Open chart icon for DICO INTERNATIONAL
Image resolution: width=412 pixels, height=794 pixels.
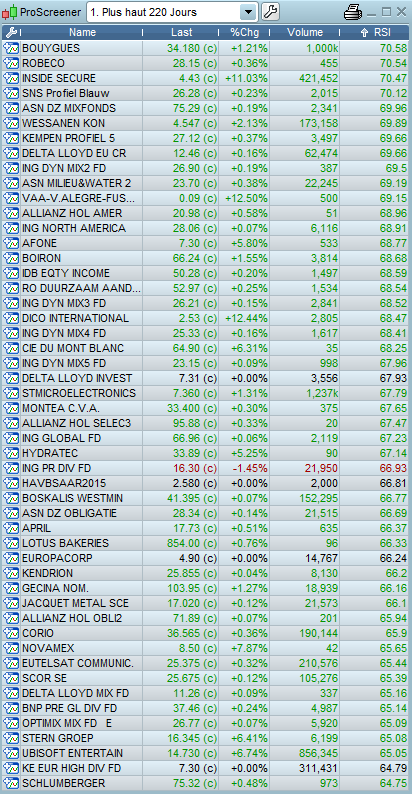tap(11, 318)
